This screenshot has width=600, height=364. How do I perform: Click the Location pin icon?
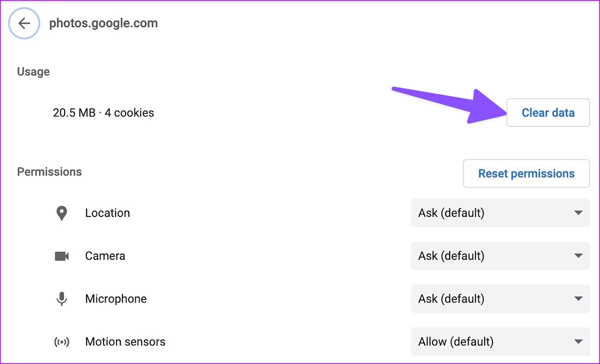pyautogui.click(x=61, y=213)
